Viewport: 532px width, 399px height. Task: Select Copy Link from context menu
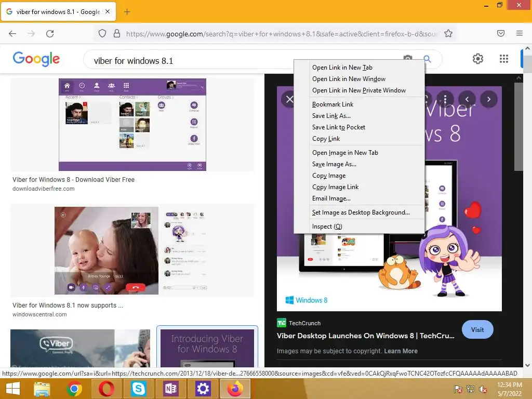(359, 139)
